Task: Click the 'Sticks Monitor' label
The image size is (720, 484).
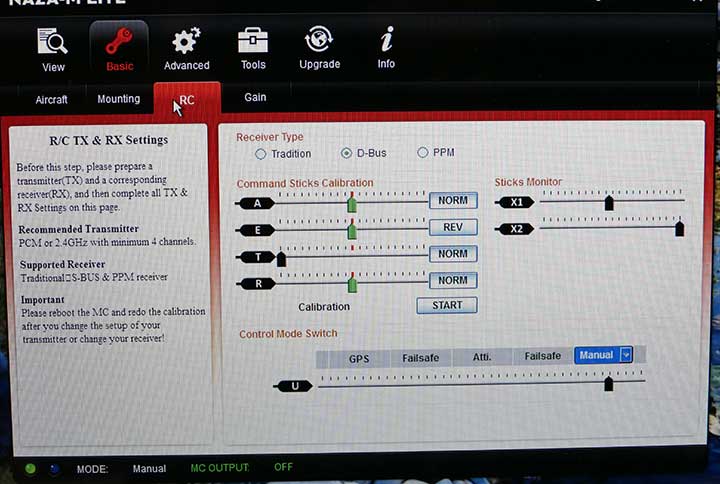Action: 528,182
